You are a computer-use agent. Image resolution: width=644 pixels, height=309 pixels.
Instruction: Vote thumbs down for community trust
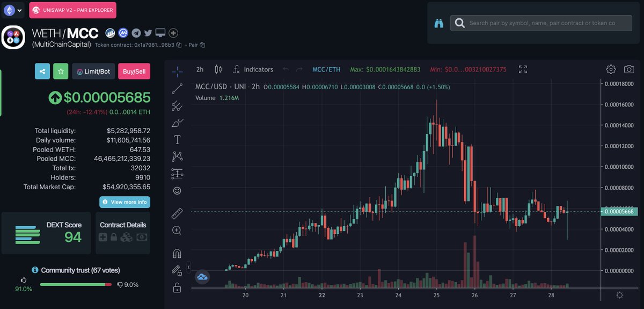pyautogui.click(x=121, y=285)
